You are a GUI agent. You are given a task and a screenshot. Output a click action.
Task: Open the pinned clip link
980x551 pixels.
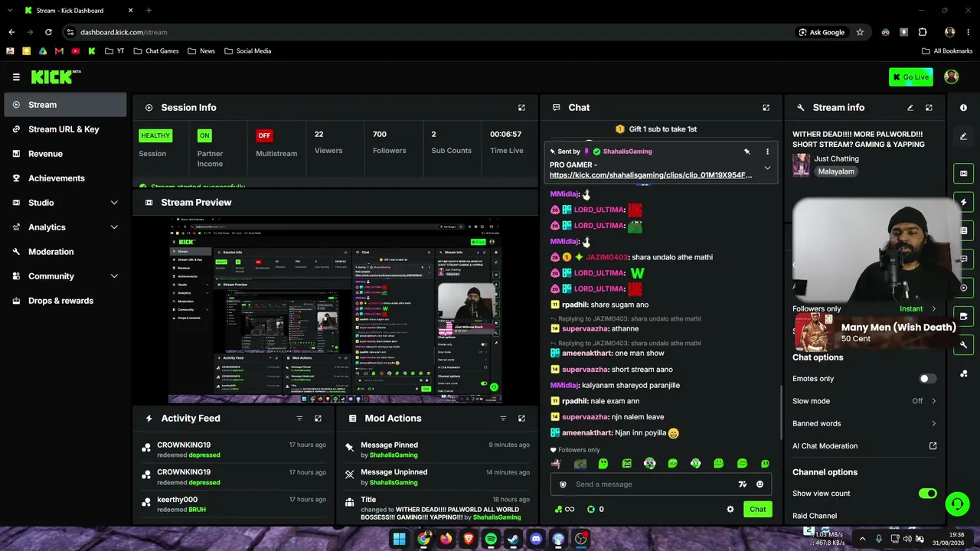[x=651, y=175]
